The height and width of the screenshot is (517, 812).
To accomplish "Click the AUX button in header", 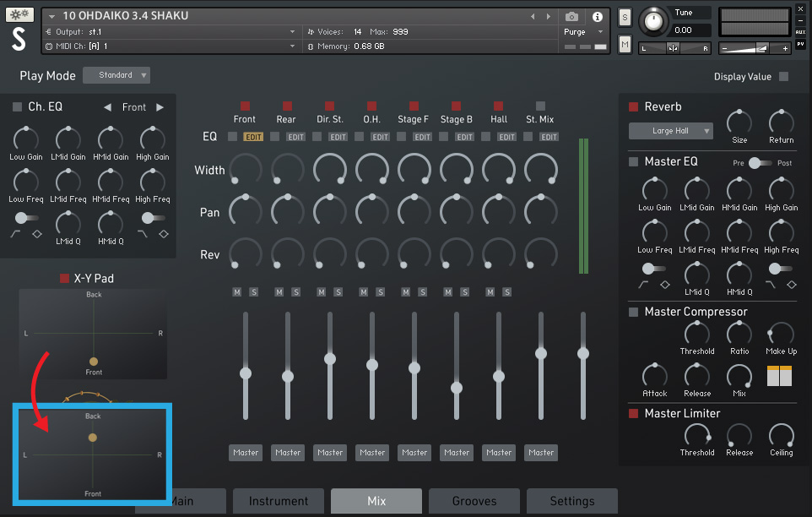I will (801, 32).
